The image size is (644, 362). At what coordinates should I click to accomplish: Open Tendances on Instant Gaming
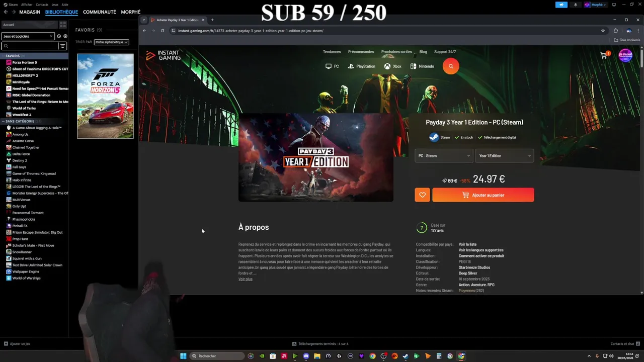[x=332, y=52]
